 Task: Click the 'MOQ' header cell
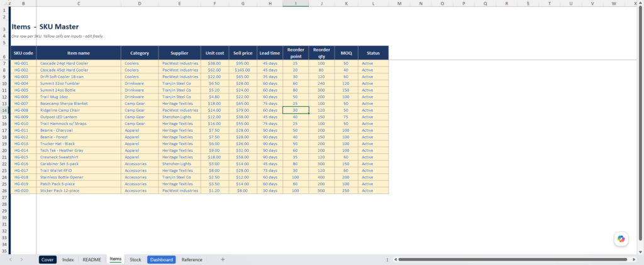(x=347, y=53)
